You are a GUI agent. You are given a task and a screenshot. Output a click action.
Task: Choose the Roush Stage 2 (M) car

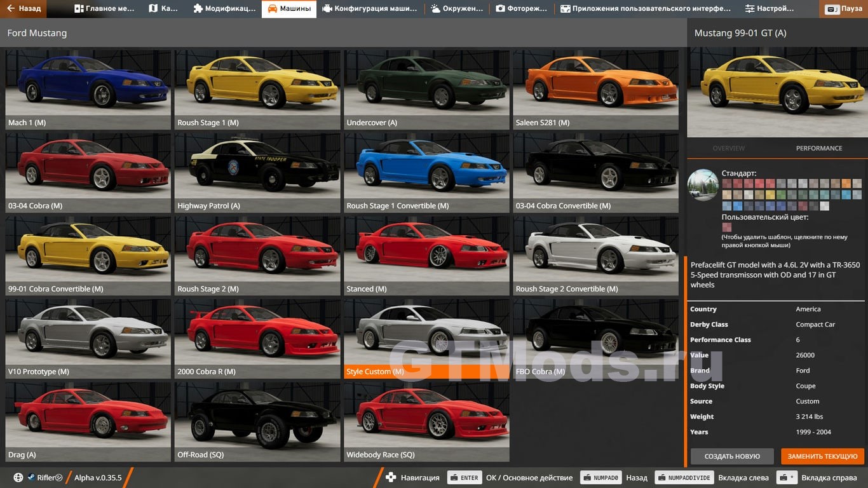click(257, 256)
